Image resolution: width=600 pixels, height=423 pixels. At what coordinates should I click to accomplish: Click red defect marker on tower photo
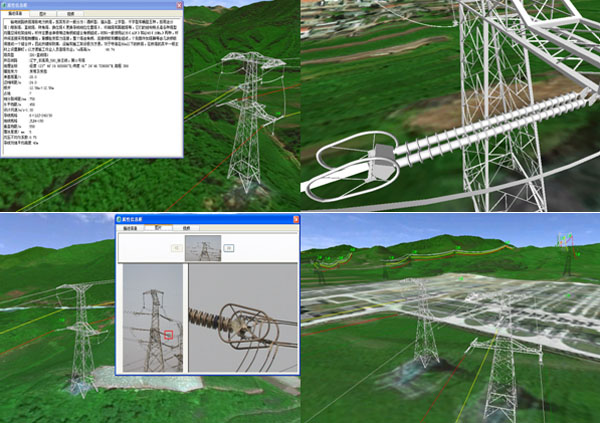point(169,333)
